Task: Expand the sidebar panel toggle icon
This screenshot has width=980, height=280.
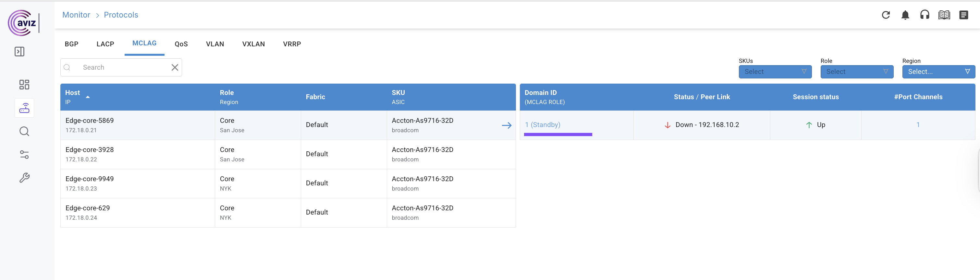Action: [19, 52]
